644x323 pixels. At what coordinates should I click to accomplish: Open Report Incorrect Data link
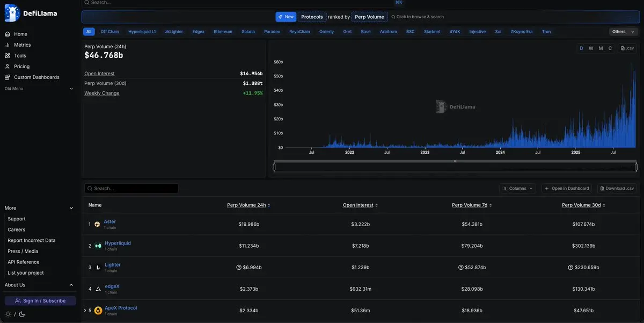(x=32, y=240)
